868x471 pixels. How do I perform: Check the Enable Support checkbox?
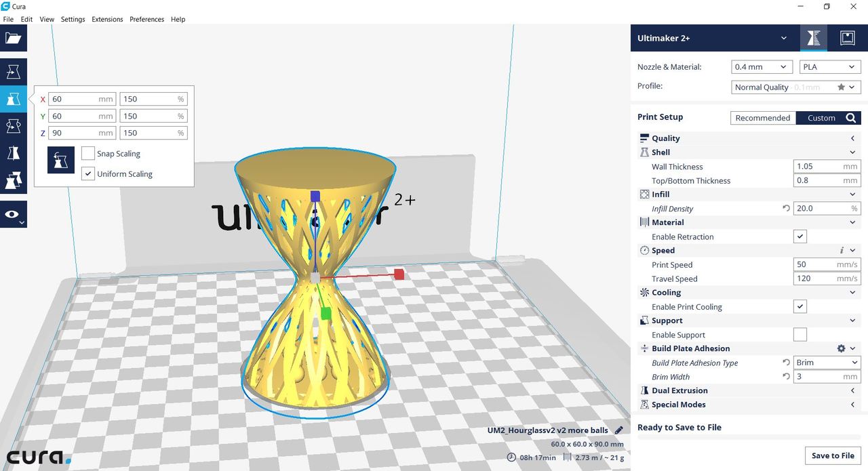click(x=800, y=335)
